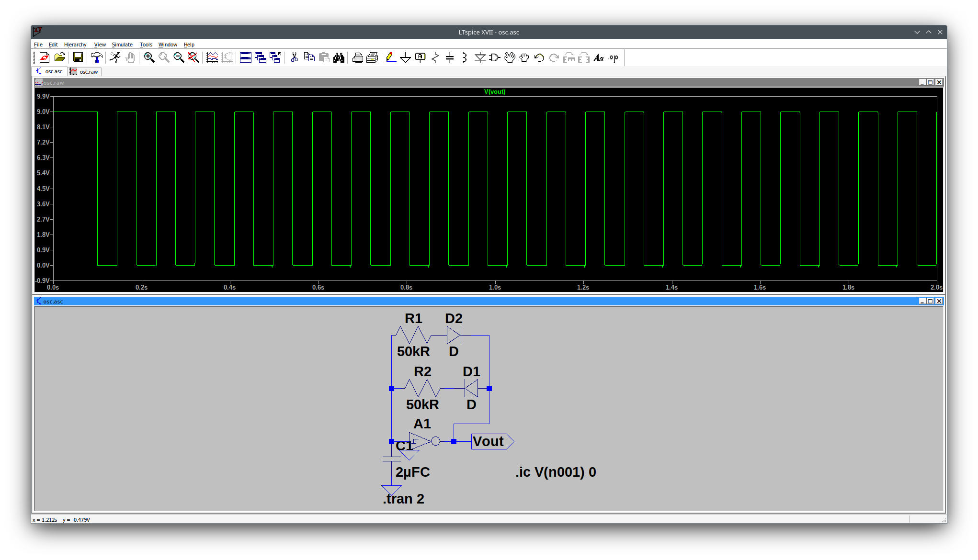The height and width of the screenshot is (560, 978).
Task: Click the Zoom Out magnifier icon
Action: 179,58
